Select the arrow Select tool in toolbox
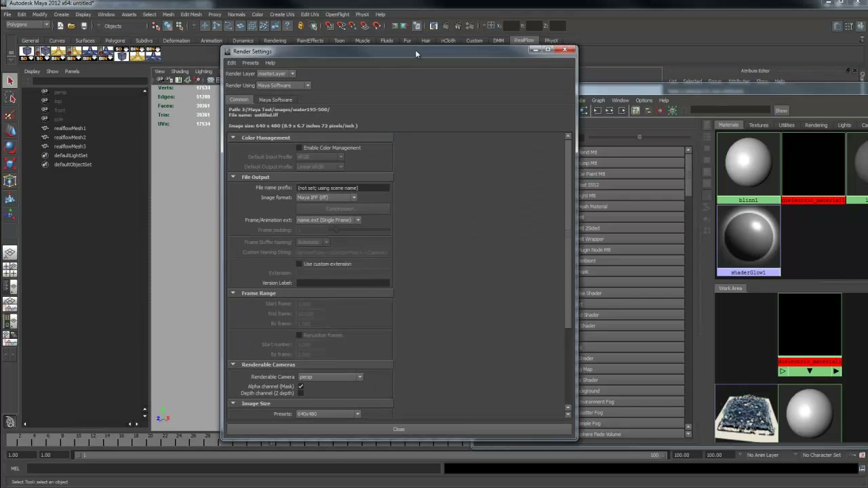868x488 pixels. (10, 81)
